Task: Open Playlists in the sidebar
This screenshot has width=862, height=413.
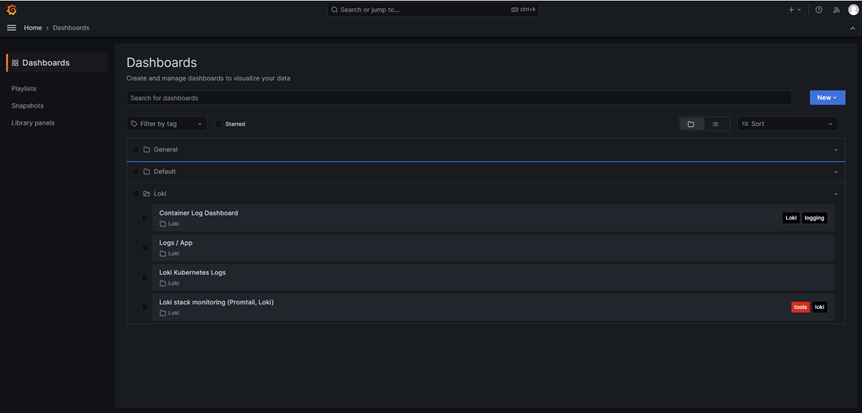Action: [x=24, y=89]
